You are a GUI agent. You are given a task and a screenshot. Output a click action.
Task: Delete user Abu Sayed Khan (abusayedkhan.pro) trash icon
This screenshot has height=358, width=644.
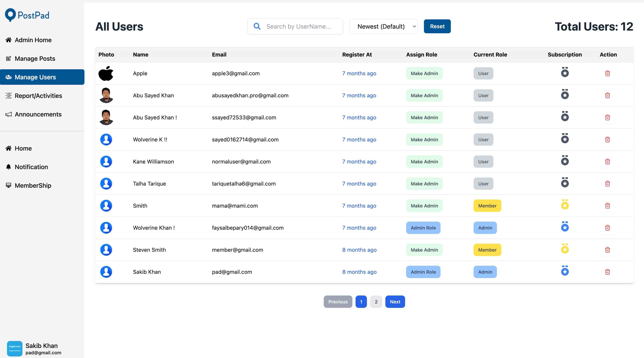click(x=607, y=95)
